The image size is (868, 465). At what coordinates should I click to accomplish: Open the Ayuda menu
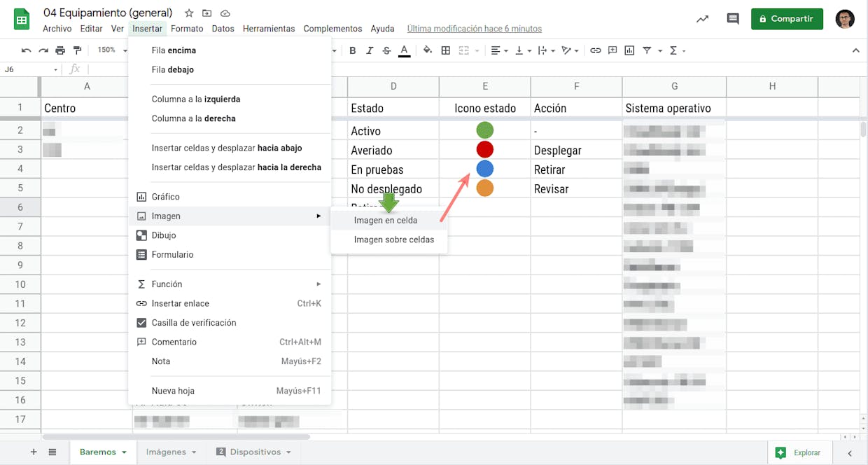[x=382, y=29]
